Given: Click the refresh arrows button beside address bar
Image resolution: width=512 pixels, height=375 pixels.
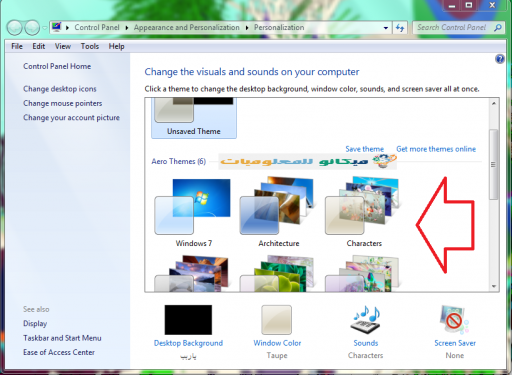Looking at the screenshot, I should coord(400,28).
